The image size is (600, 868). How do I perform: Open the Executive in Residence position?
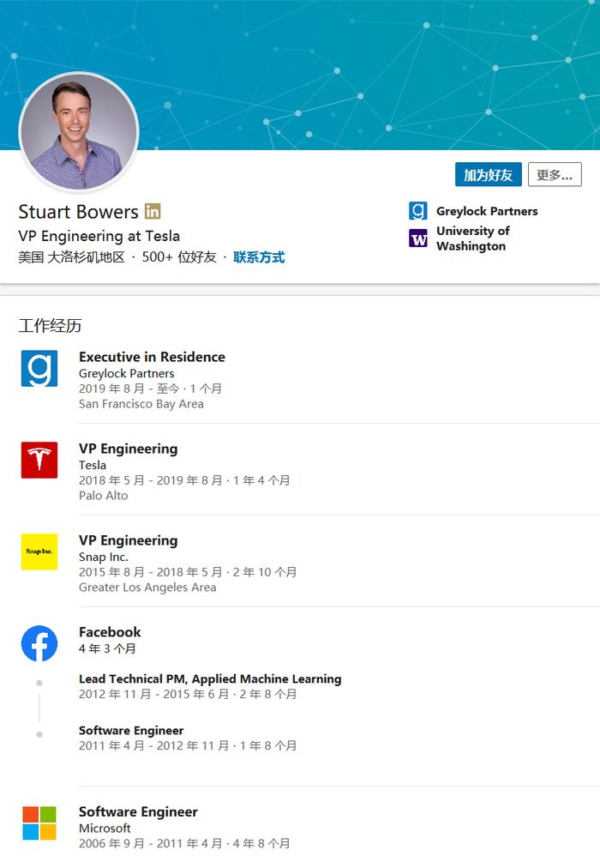[152, 357]
